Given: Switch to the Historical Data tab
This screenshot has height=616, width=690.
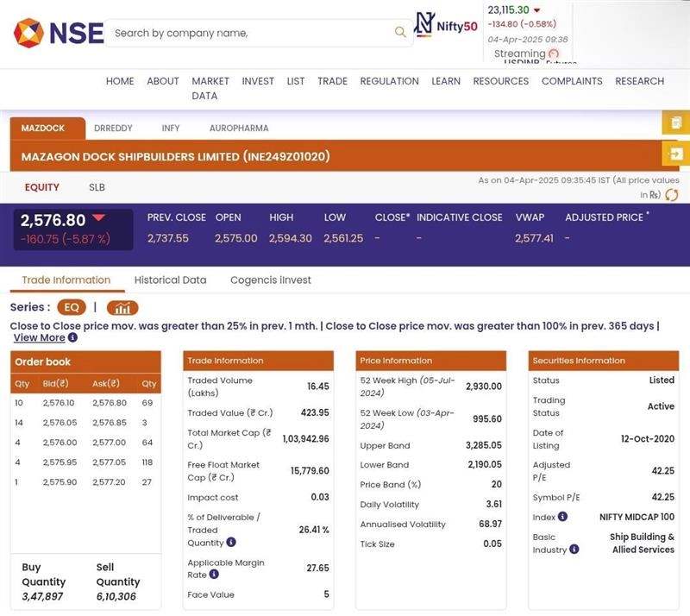Looking at the screenshot, I should pyautogui.click(x=170, y=280).
